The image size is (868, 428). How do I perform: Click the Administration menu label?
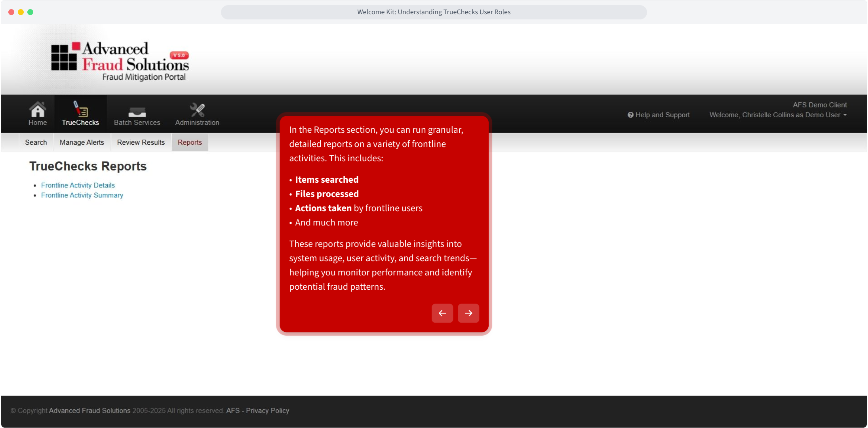197,123
